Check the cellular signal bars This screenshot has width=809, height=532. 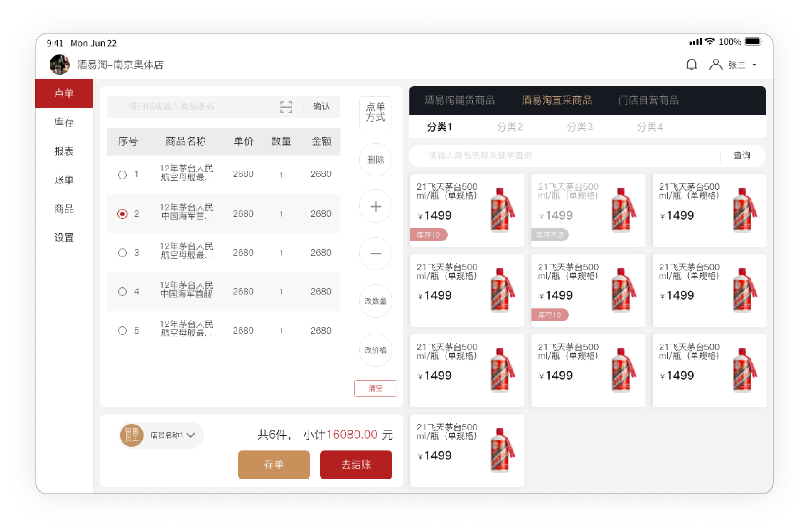pyautogui.click(x=695, y=42)
